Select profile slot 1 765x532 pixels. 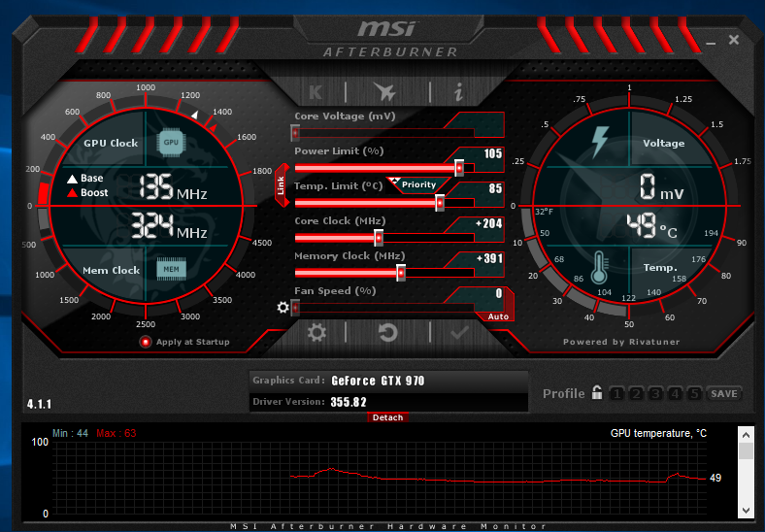click(616, 393)
